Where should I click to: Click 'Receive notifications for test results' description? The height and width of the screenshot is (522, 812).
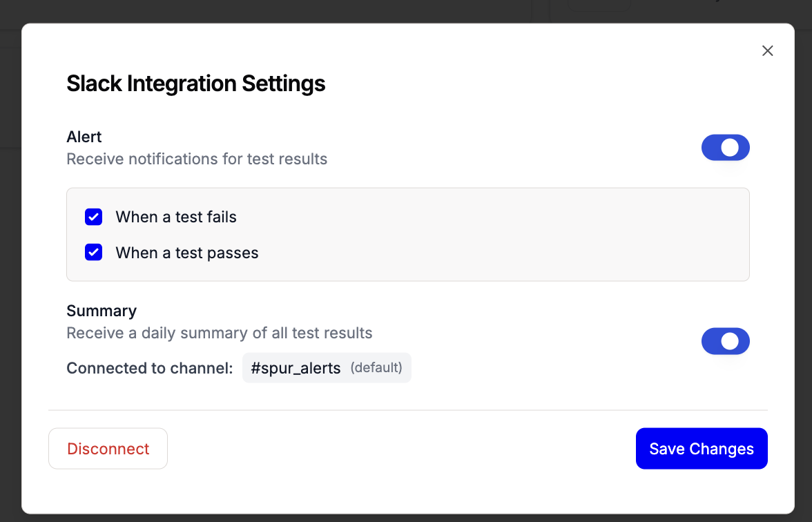click(x=197, y=159)
